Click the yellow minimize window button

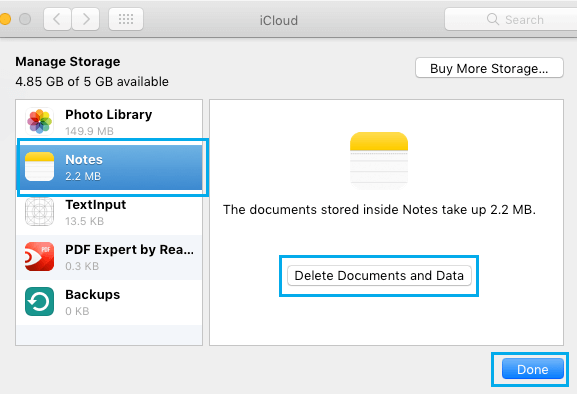click(5, 19)
